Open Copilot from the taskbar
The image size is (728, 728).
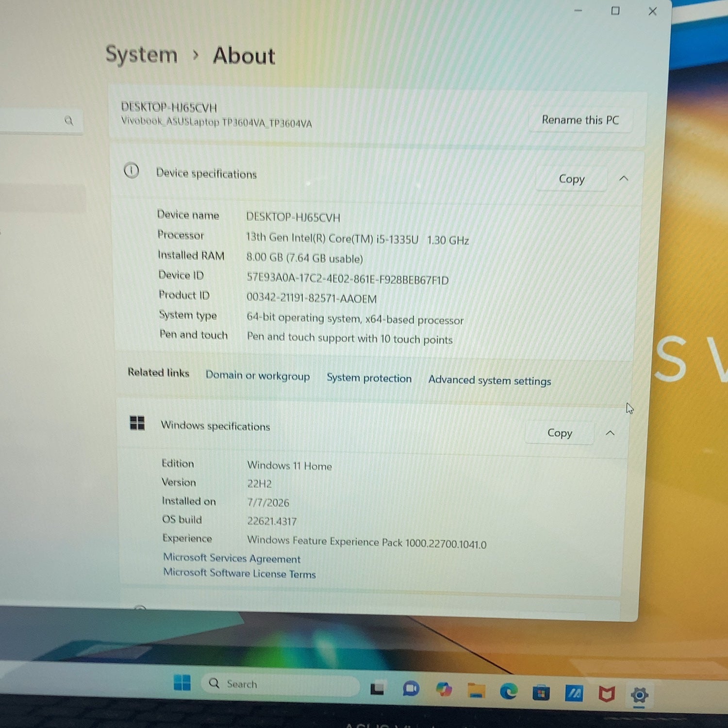tap(444, 689)
